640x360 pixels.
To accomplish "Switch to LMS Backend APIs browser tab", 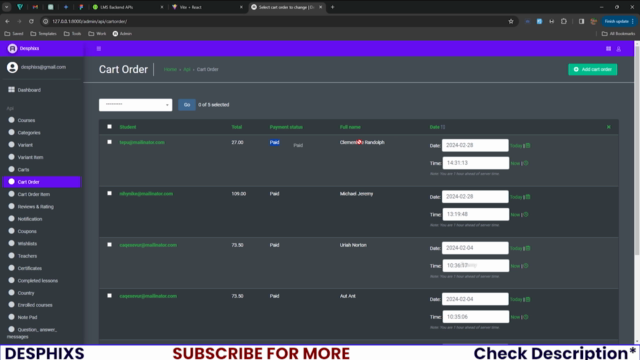I will (128, 7).
